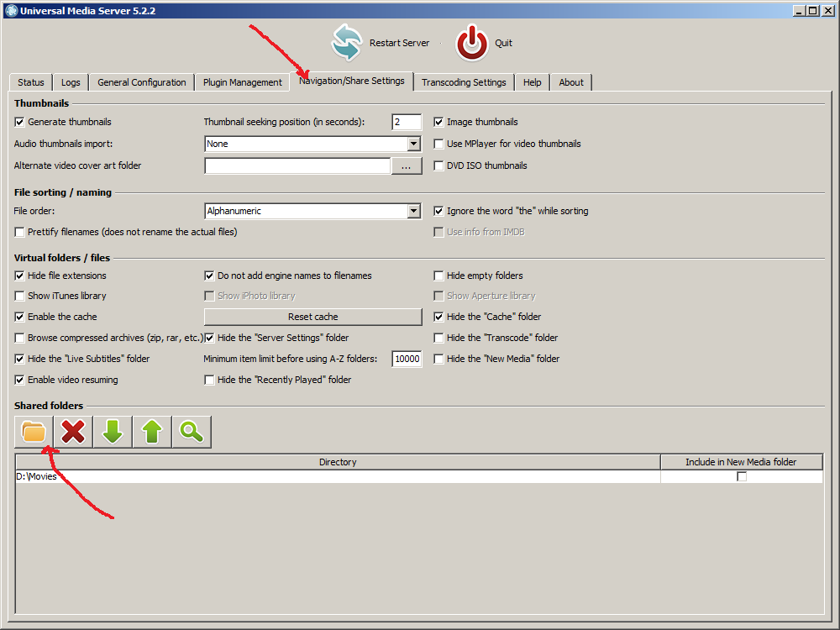
Task: Enable Hide the "New Media" folder checkbox
Action: click(x=438, y=359)
